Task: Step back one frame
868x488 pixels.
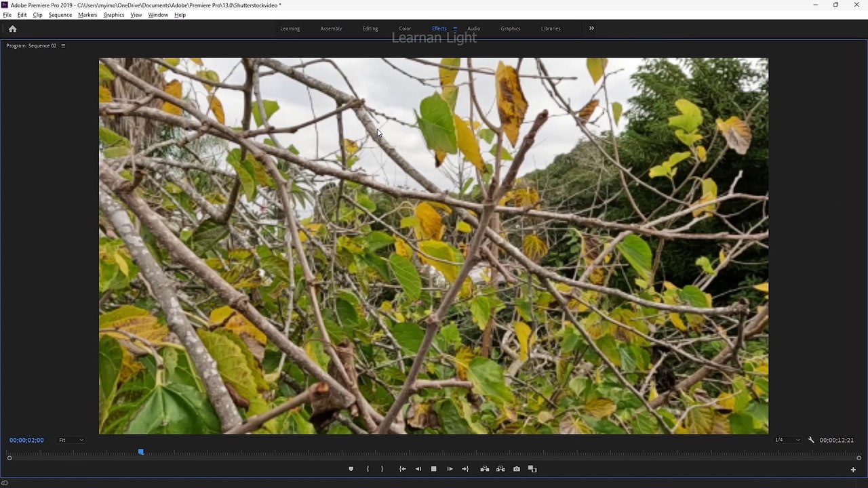Action: 418,469
